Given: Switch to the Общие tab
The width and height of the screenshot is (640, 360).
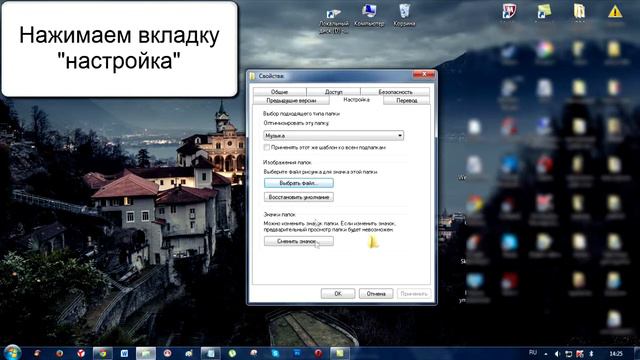Looking at the screenshot, I should click(x=279, y=92).
